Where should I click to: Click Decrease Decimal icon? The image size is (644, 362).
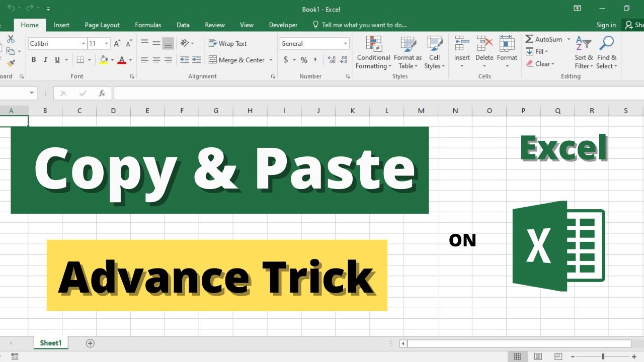pos(344,60)
